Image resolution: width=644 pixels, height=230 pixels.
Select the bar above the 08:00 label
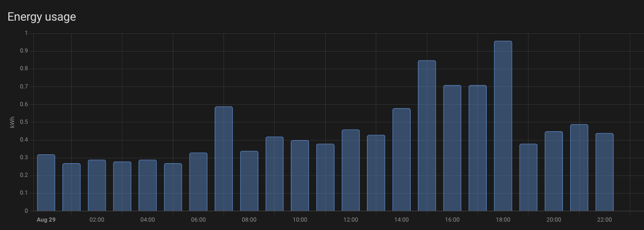click(249, 181)
